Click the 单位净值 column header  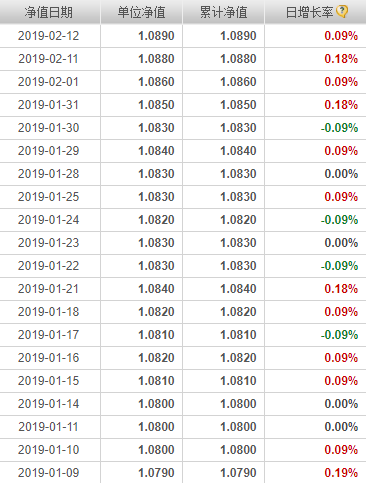click(x=141, y=12)
